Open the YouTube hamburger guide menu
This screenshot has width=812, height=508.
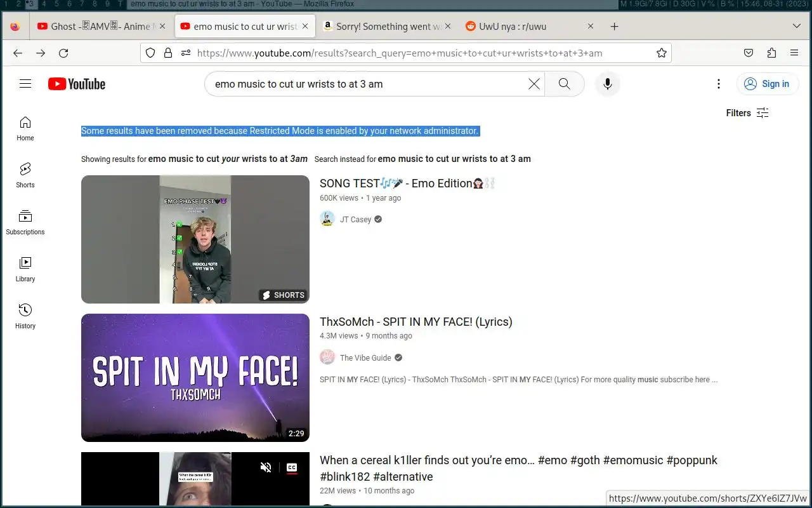point(25,84)
